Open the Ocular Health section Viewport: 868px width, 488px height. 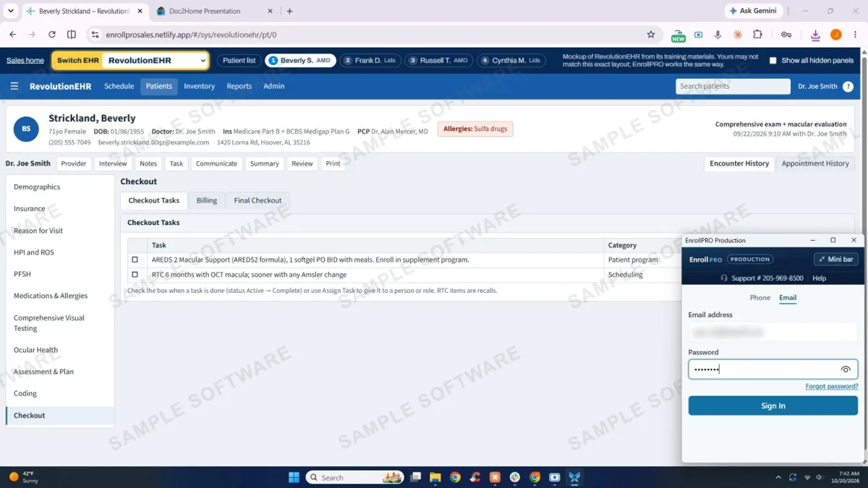(35, 350)
